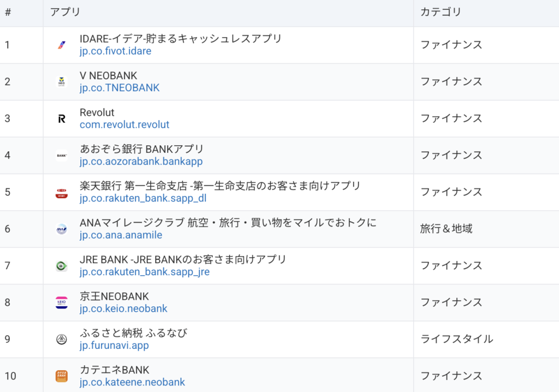Click the カテゴリ column header
This screenshot has width=559, height=392.
(x=441, y=13)
